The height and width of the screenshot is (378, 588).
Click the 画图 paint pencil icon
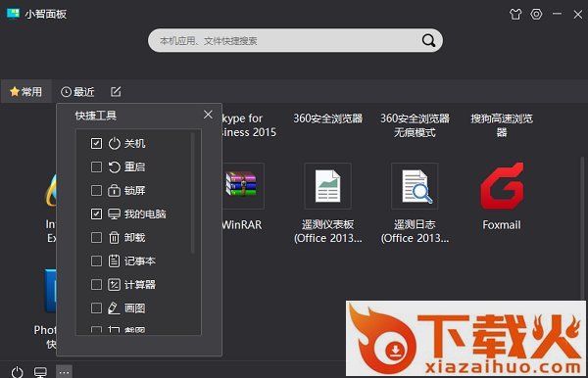pyautogui.click(x=114, y=307)
